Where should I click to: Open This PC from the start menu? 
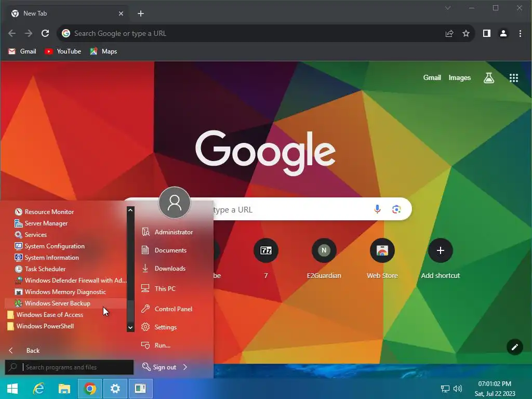[159, 289]
